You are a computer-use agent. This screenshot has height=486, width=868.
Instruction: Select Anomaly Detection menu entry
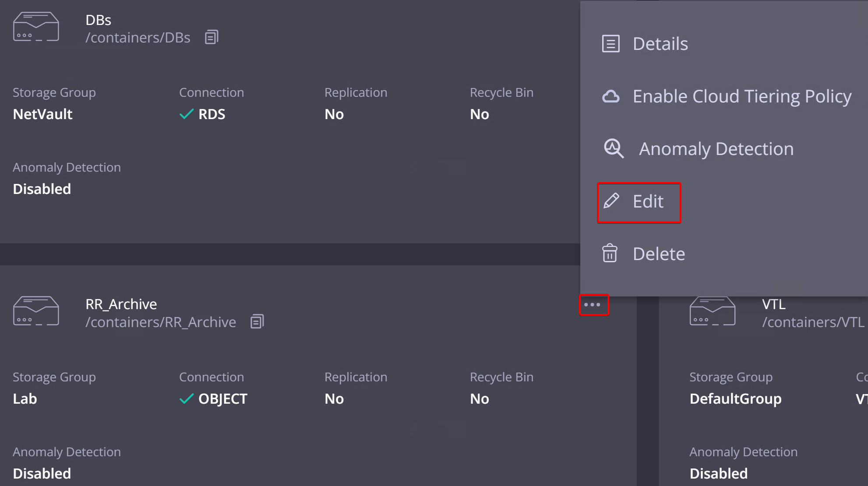(x=716, y=149)
